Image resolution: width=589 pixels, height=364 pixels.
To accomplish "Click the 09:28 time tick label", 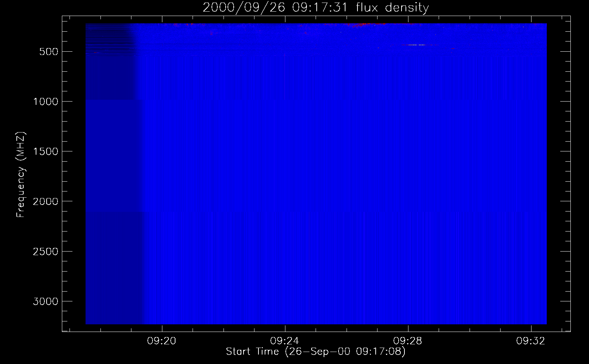I will tap(408, 341).
